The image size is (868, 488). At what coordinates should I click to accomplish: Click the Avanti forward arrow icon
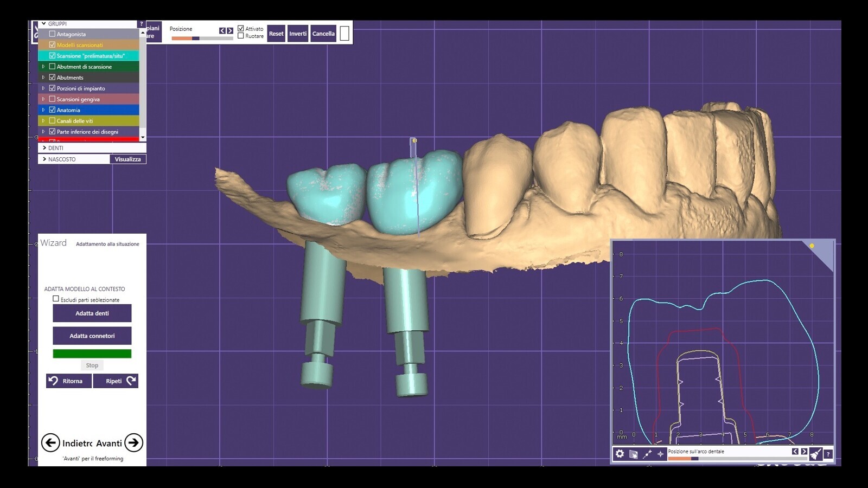(x=133, y=443)
